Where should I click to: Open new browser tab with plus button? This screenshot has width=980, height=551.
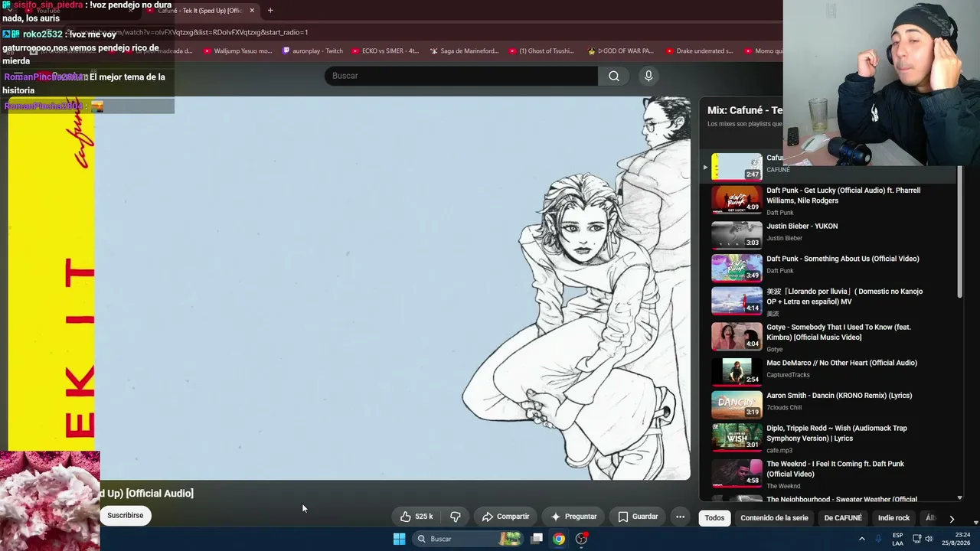click(270, 11)
